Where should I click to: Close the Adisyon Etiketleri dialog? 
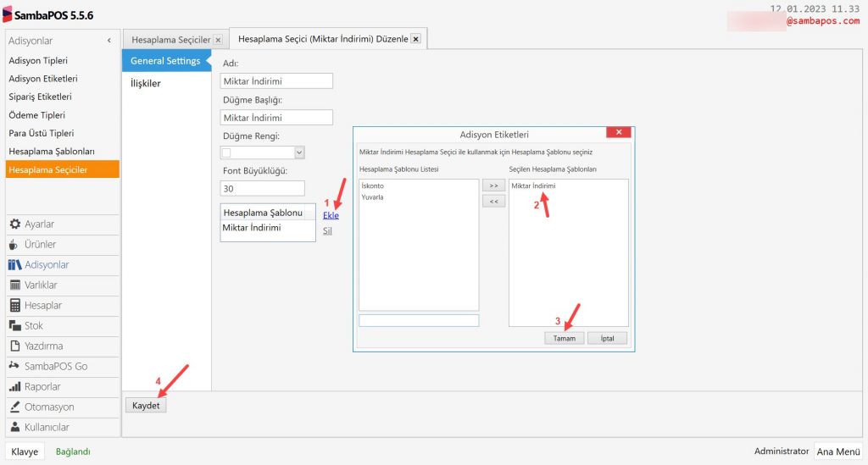click(618, 132)
